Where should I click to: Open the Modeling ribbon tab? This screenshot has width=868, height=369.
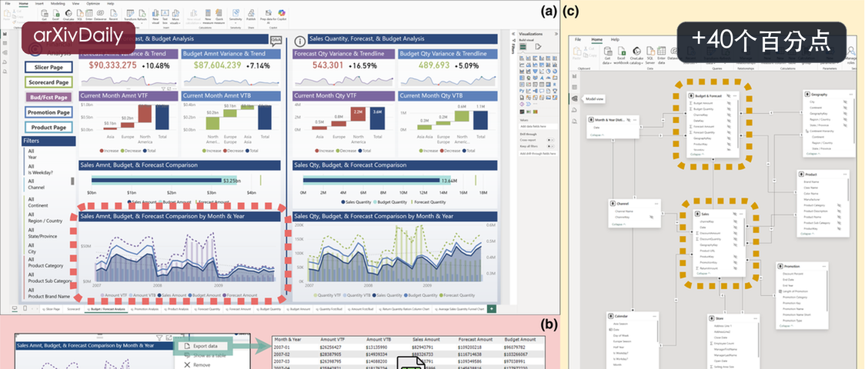pos(58,3)
